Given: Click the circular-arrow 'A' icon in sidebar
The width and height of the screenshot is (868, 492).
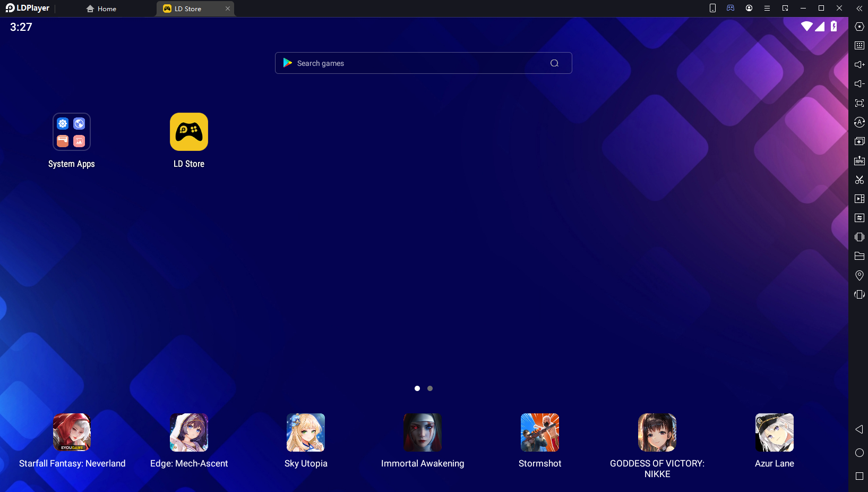Looking at the screenshot, I should click(x=860, y=122).
